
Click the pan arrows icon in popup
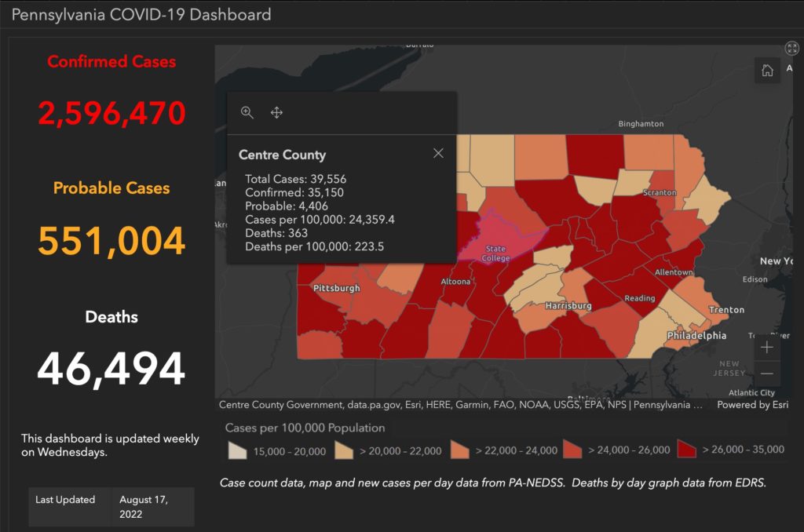(x=276, y=113)
